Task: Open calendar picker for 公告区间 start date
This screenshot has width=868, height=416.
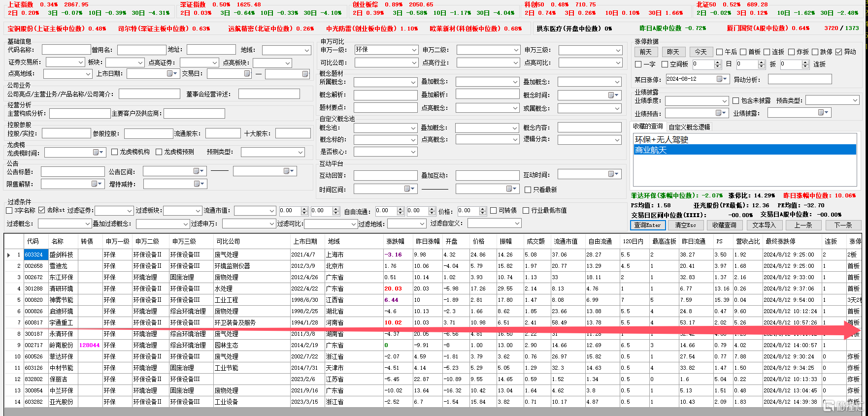Action: pyautogui.click(x=199, y=171)
